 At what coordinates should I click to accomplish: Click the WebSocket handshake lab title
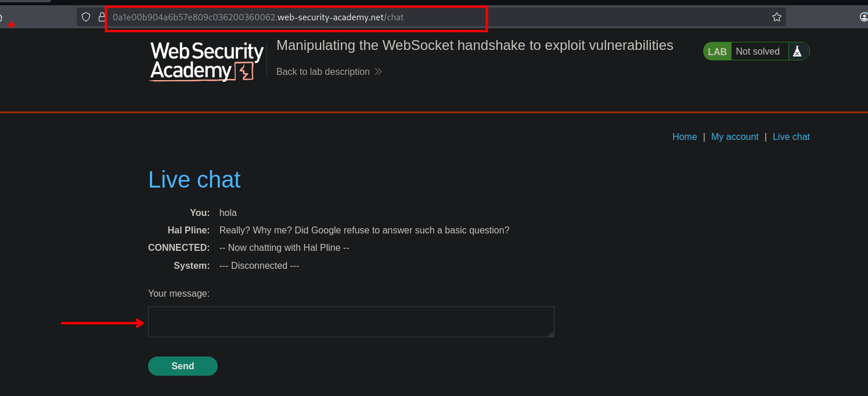(x=475, y=45)
